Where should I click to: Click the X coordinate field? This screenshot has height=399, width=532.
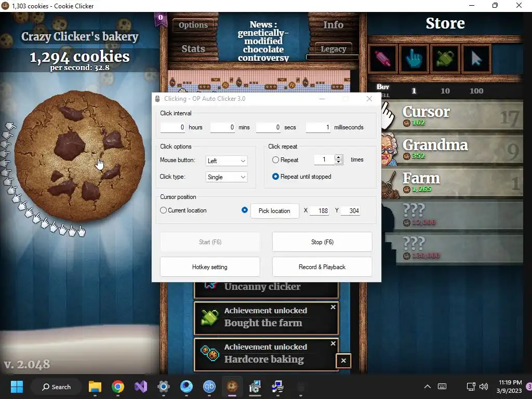(320, 211)
